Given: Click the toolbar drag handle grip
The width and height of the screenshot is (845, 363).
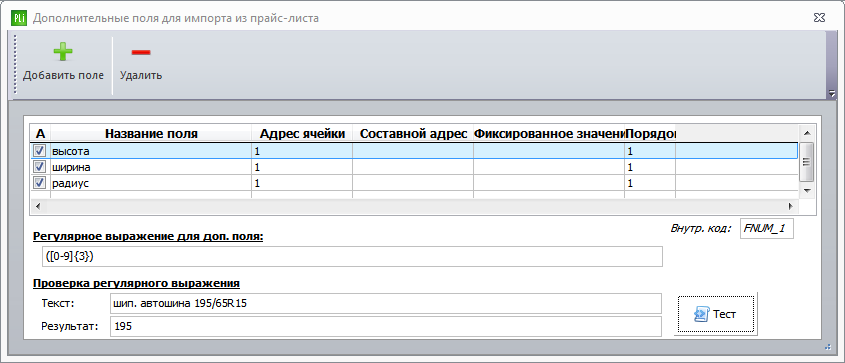Looking at the screenshot, I should [15, 65].
